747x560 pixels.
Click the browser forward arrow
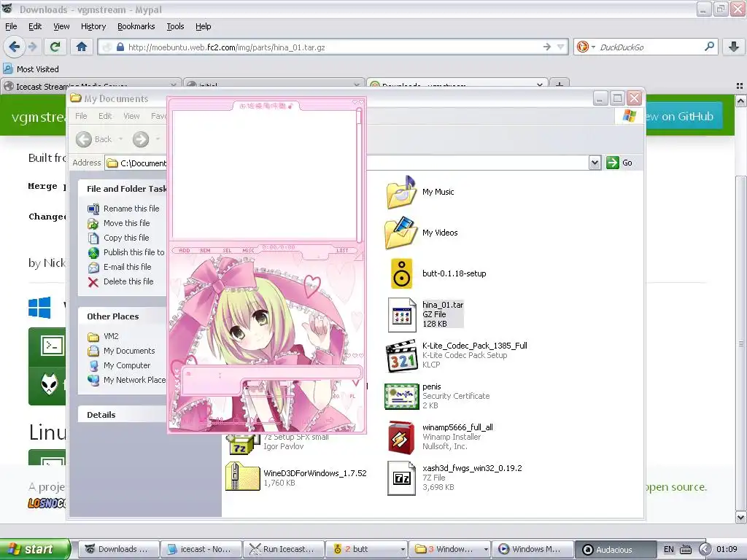(32, 47)
